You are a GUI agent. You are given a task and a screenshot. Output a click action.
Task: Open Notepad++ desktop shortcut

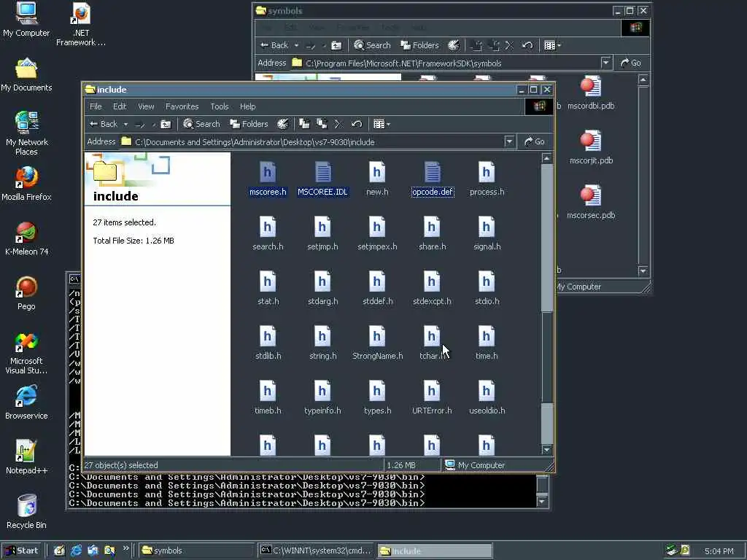(26, 456)
